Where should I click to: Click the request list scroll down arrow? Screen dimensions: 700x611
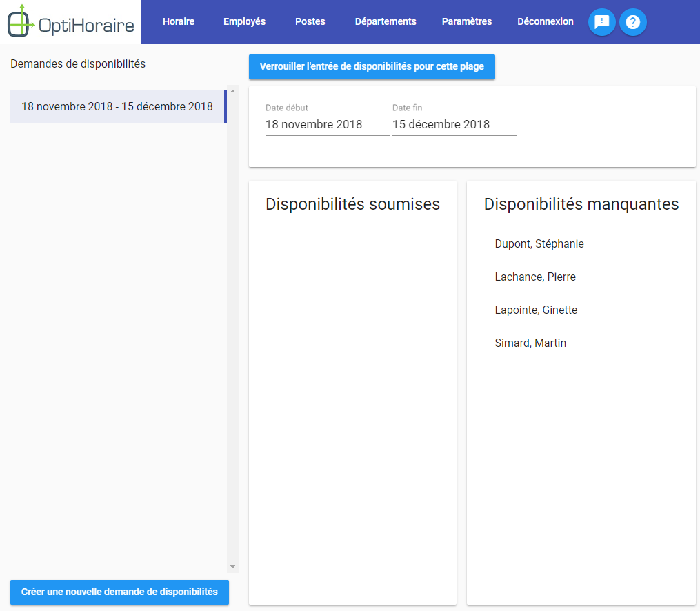point(232,567)
